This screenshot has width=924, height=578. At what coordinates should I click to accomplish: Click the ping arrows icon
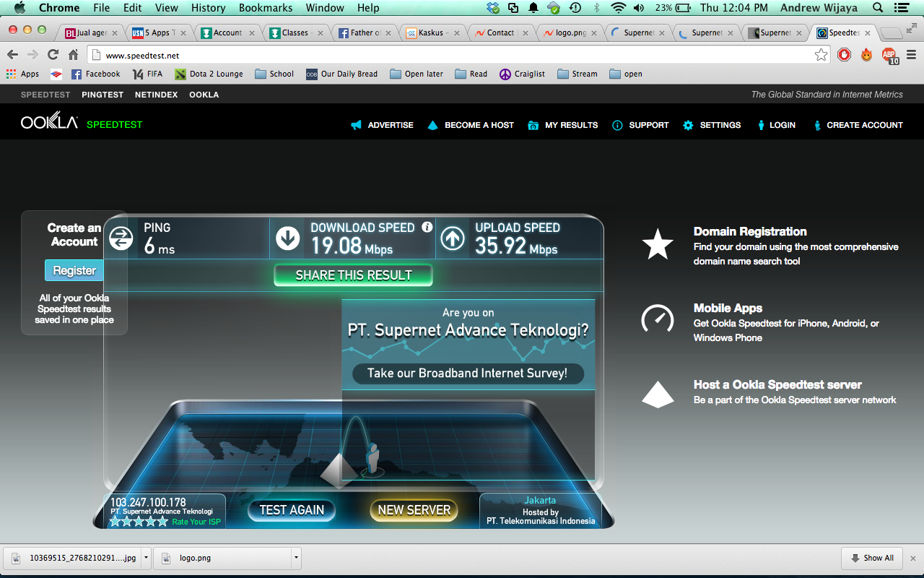click(x=121, y=238)
